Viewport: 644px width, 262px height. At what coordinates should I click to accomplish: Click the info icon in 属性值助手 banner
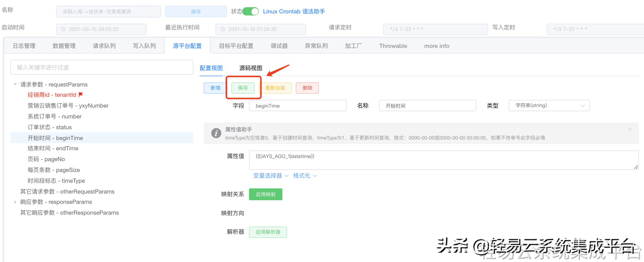coord(216,133)
